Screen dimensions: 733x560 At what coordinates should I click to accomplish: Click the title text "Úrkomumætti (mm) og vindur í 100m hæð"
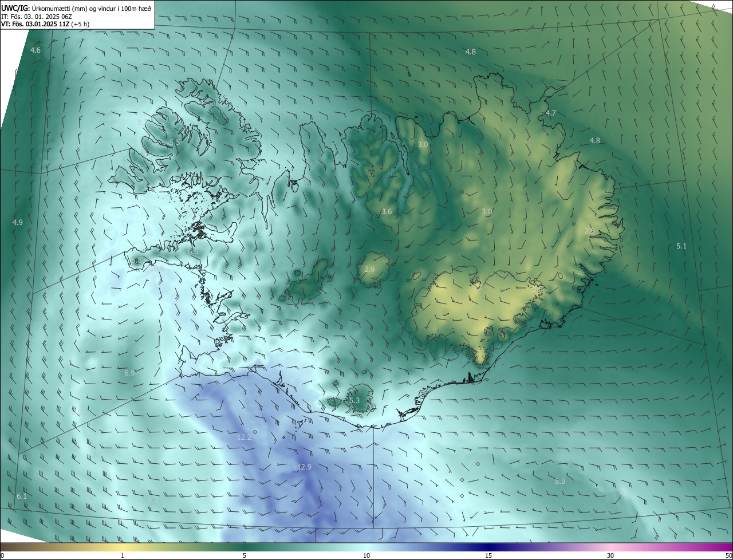pyautogui.click(x=91, y=8)
